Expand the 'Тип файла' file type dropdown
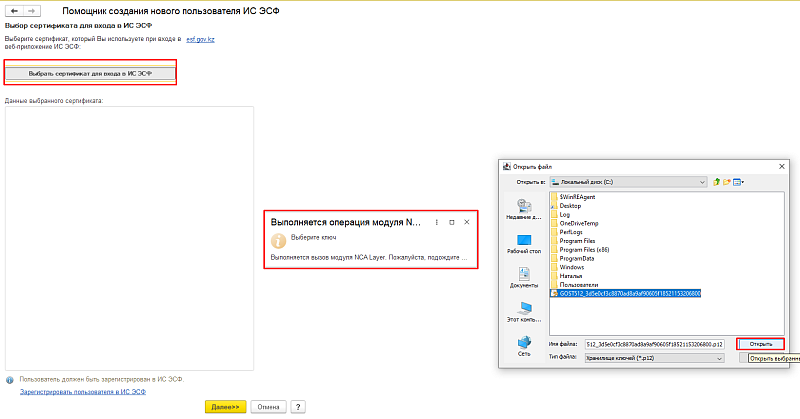Screen dimensions: 800x419 [721, 356]
